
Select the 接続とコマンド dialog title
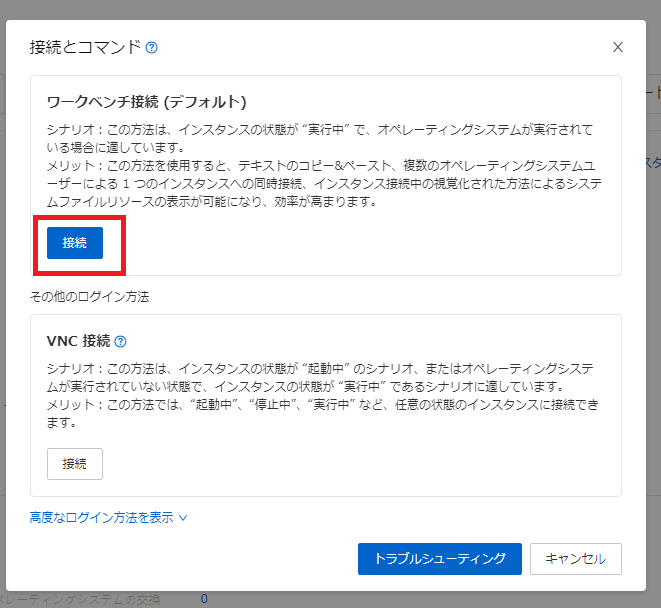point(85,47)
